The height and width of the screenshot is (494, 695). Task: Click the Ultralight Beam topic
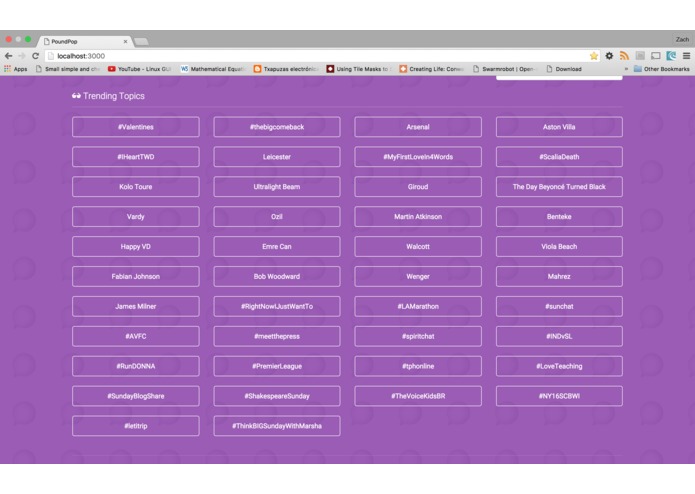coord(277,187)
